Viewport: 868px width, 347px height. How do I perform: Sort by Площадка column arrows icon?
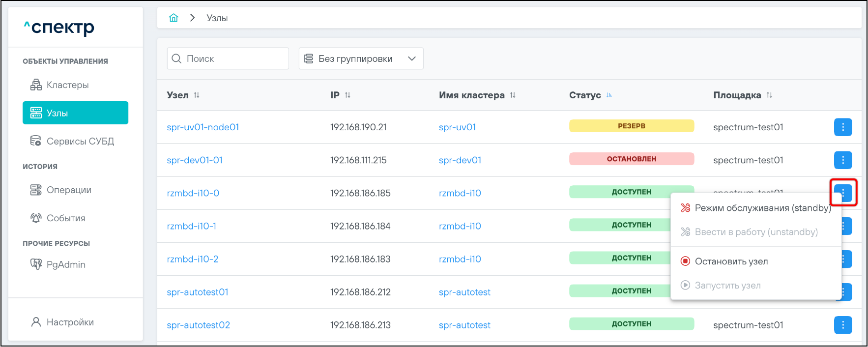coord(769,95)
